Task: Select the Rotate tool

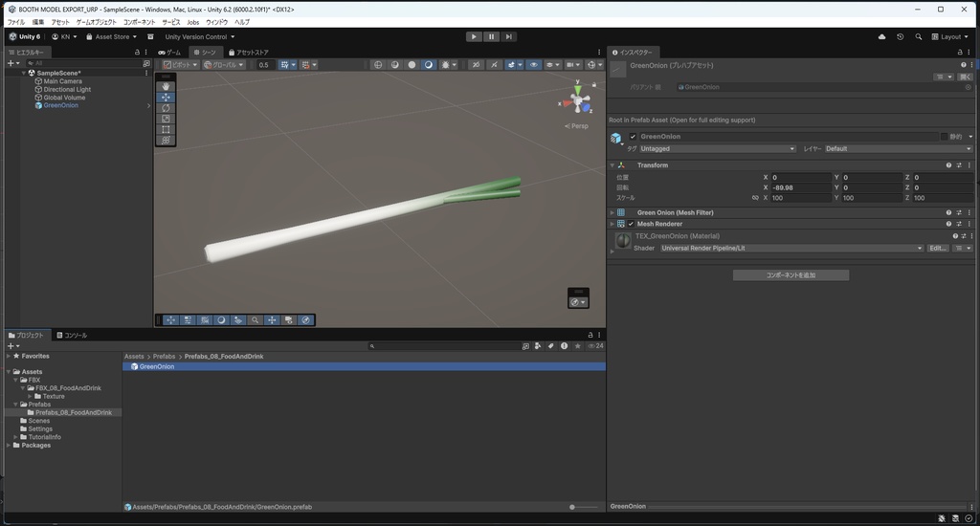Action: pyautogui.click(x=166, y=107)
